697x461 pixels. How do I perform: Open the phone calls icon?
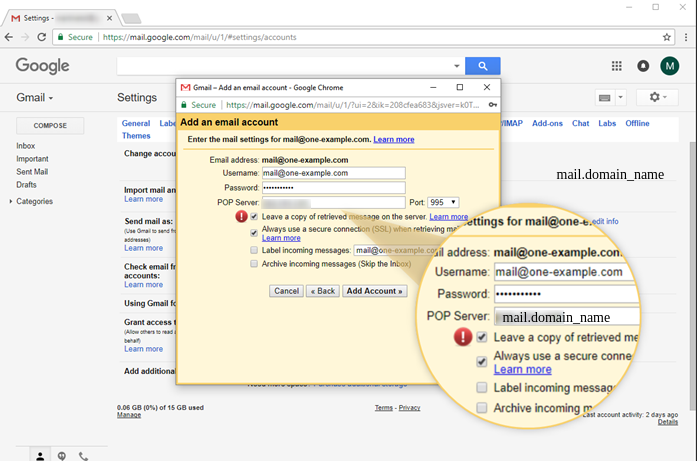pos(83,456)
